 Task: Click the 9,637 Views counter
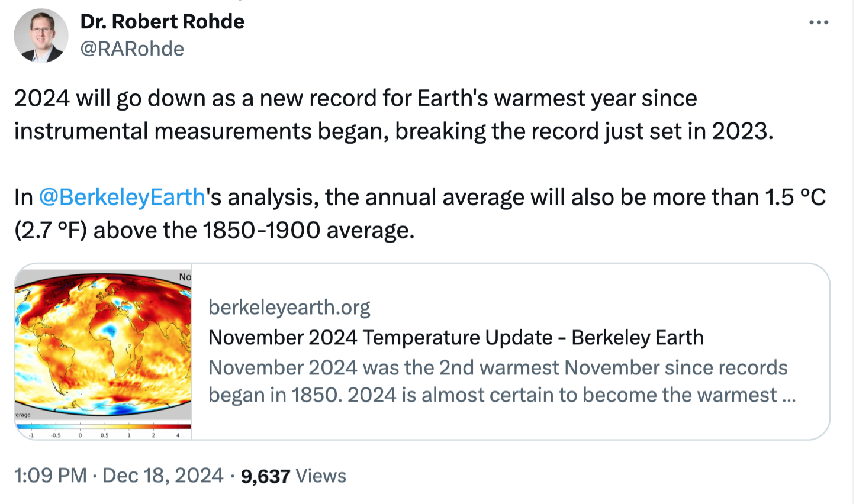pyautogui.click(x=293, y=476)
